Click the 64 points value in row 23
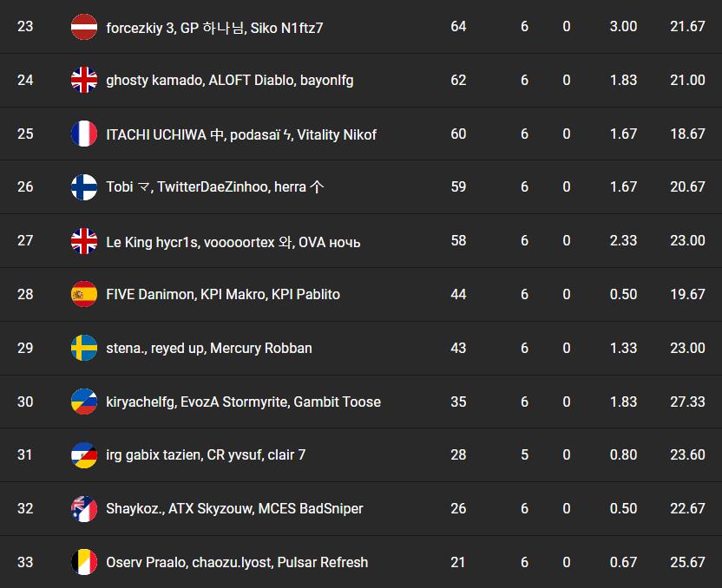Viewport: 722px width, 588px height. tap(458, 26)
